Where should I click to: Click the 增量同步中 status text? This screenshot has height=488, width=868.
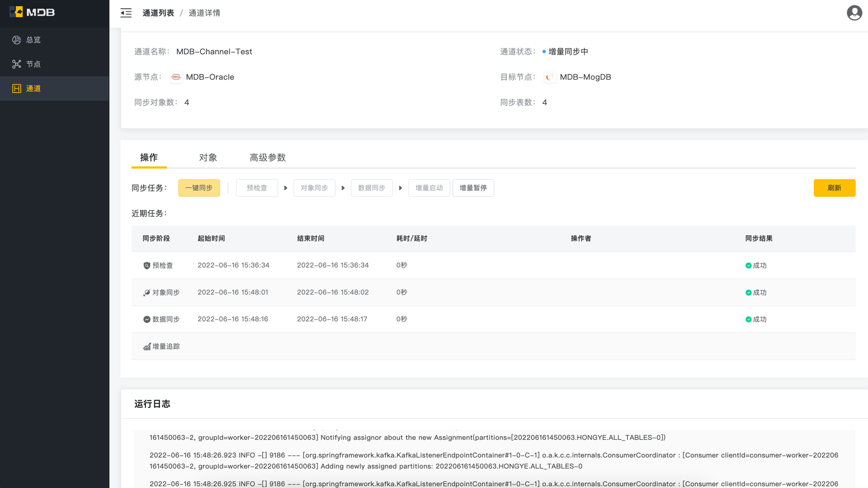click(568, 51)
